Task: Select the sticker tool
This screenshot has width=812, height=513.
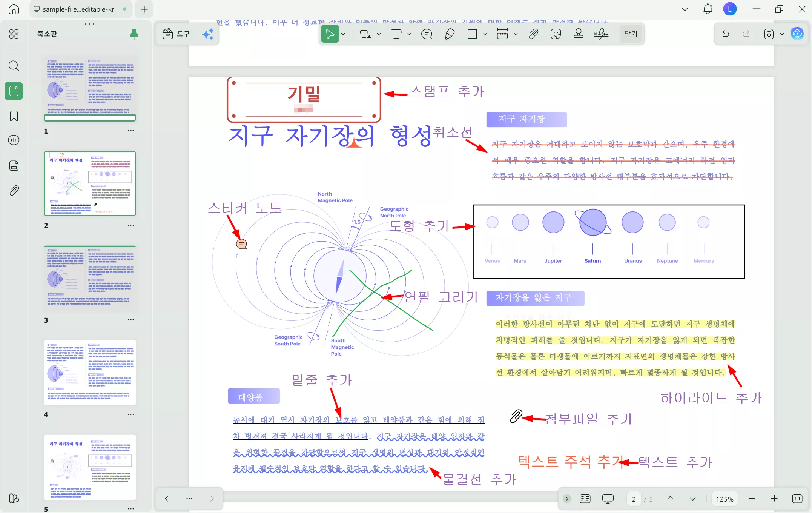Action: 556,34
